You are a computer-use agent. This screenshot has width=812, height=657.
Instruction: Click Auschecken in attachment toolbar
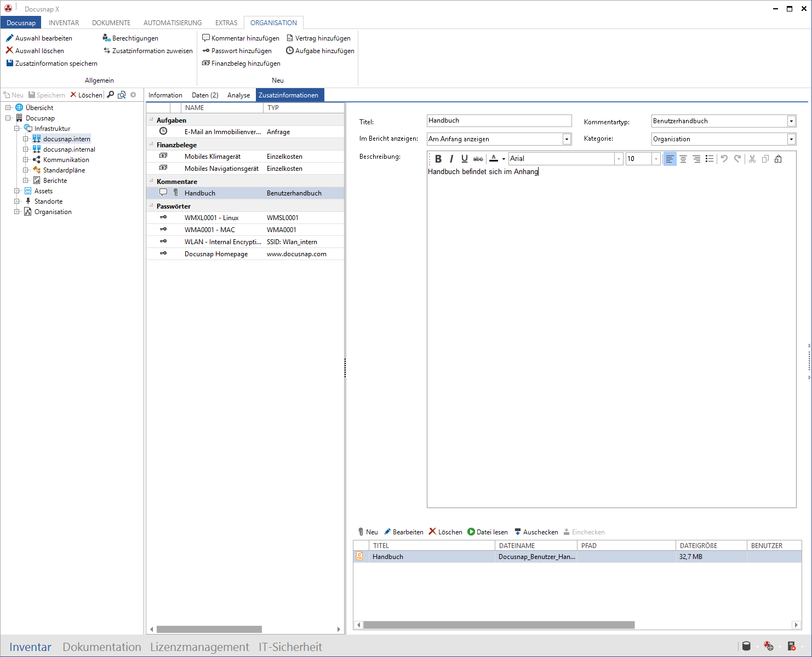[x=536, y=532]
